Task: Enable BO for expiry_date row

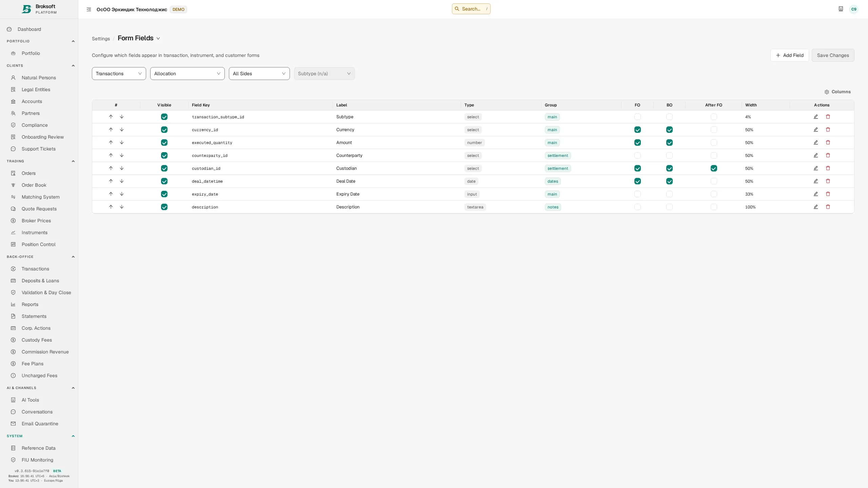Action: (669, 194)
